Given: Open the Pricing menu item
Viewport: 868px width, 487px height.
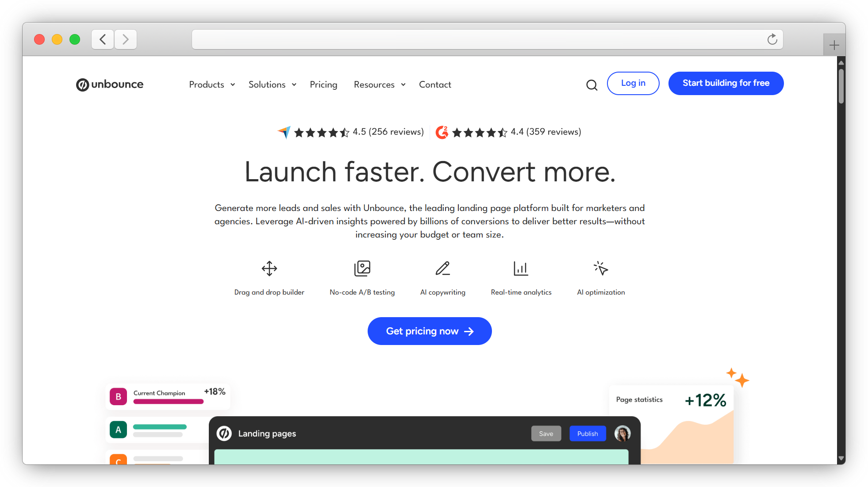Looking at the screenshot, I should tap(323, 84).
